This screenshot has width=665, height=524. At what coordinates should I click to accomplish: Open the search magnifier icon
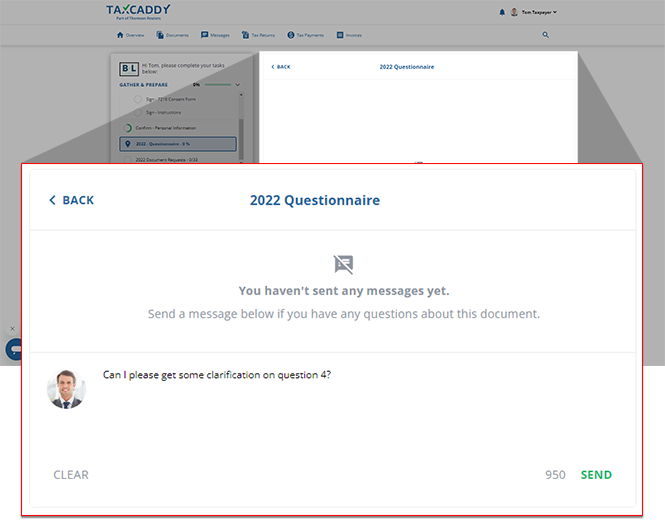[x=545, y=35]
